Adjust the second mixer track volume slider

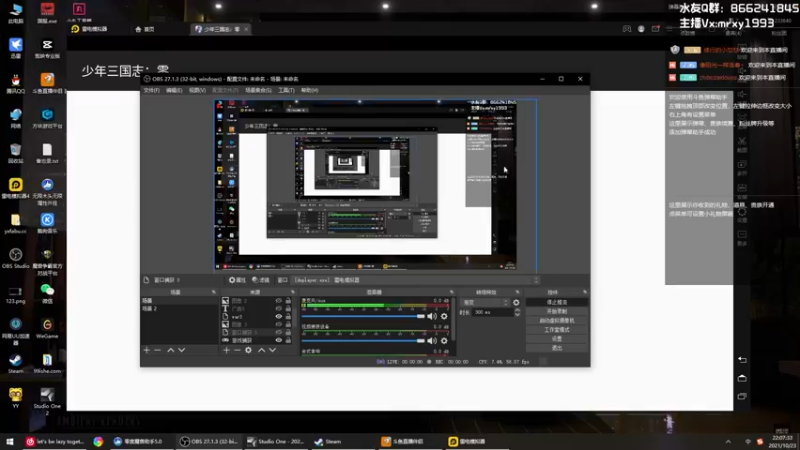363,341
